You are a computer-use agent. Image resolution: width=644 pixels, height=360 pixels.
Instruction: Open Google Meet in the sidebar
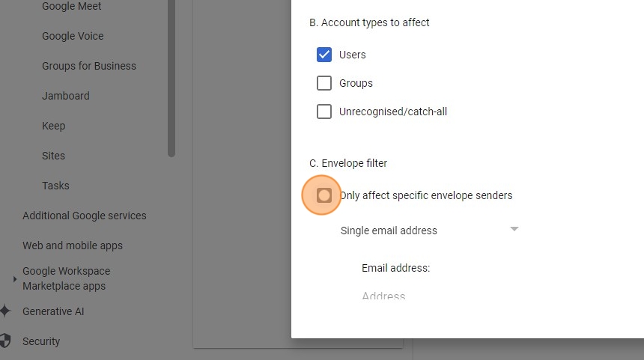tap(71, 6)
